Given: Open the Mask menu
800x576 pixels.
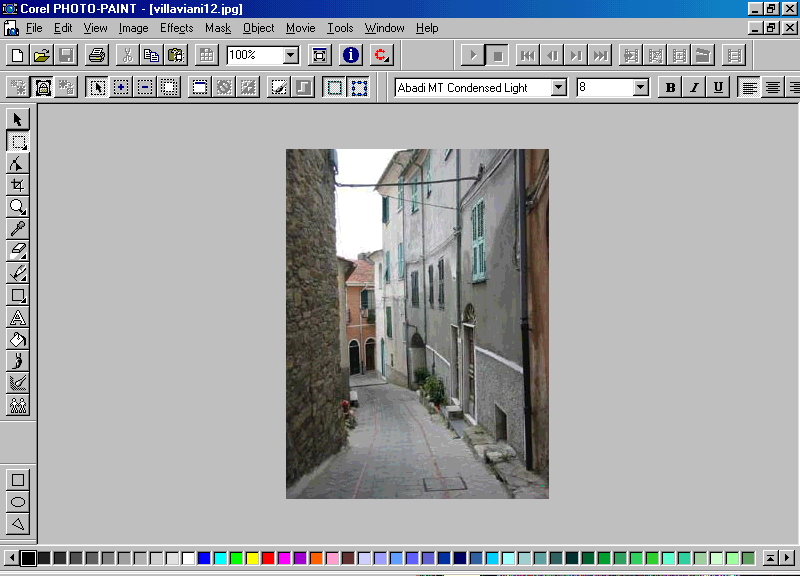Looking at the screenshot, I should tap(217, 28).
